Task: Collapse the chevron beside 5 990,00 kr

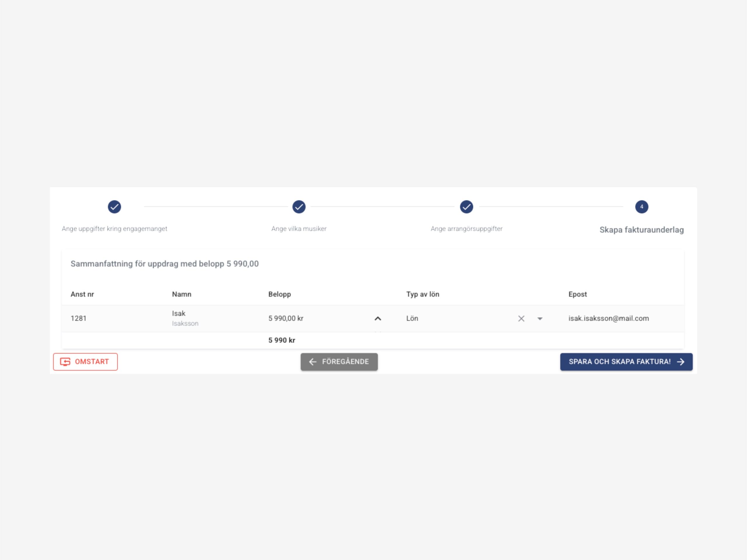Action: tap(378, 318)
